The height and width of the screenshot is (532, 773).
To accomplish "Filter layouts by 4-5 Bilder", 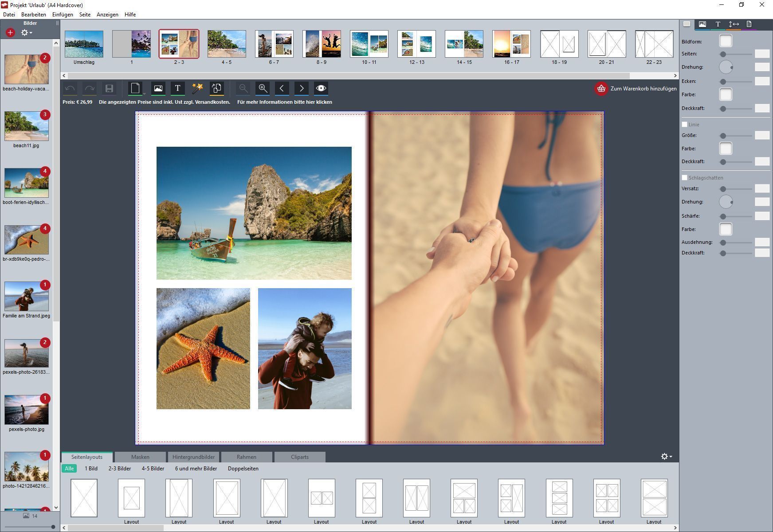I will [x=153, y=469].
